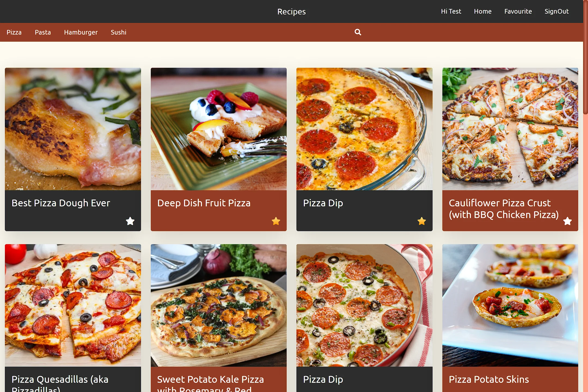Image resolution: width=588 pixels, height=392 pixels.
Task: Click the search magnifier icon
Action: click(358, 32)
